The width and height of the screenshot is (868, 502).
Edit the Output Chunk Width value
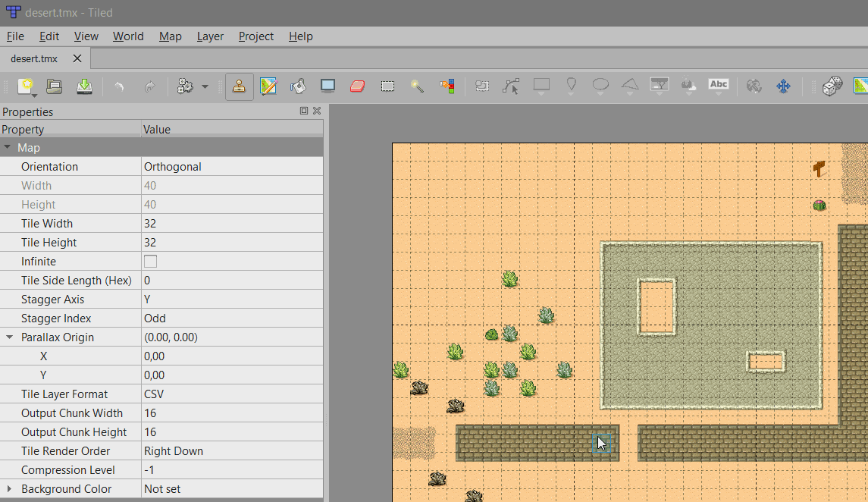click(232, 413)
